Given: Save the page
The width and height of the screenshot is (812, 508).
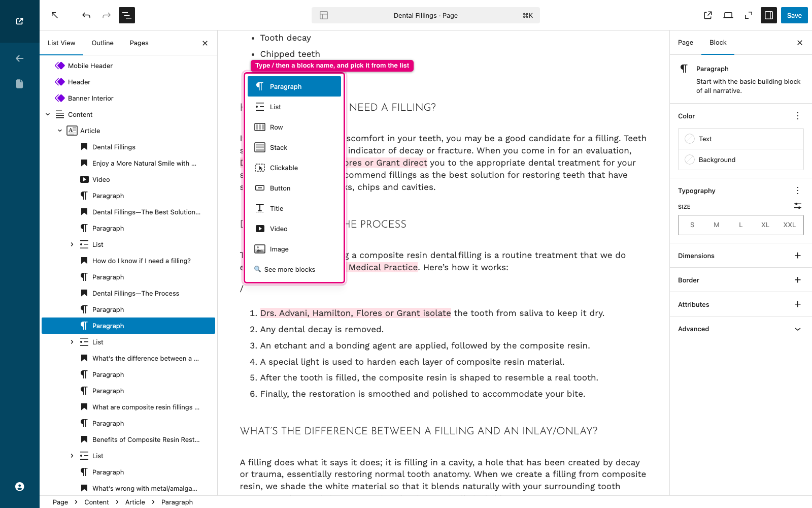Looking at the screenshot, I should [x=794, y=15].
